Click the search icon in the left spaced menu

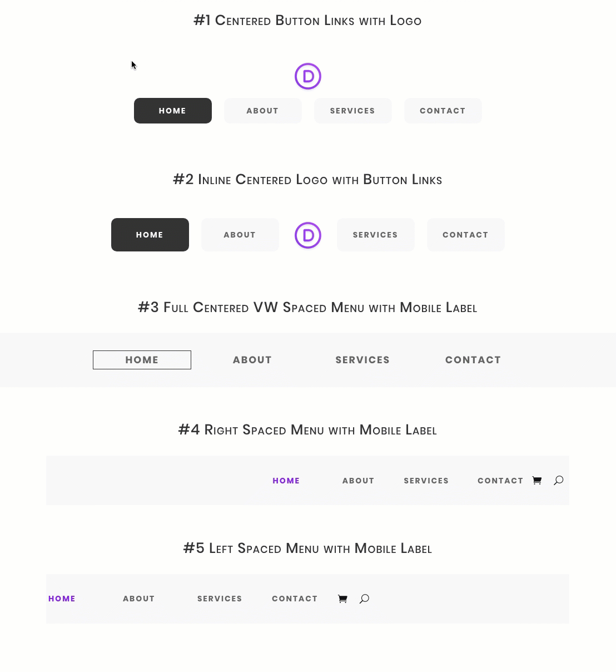[x=364, y=599]
